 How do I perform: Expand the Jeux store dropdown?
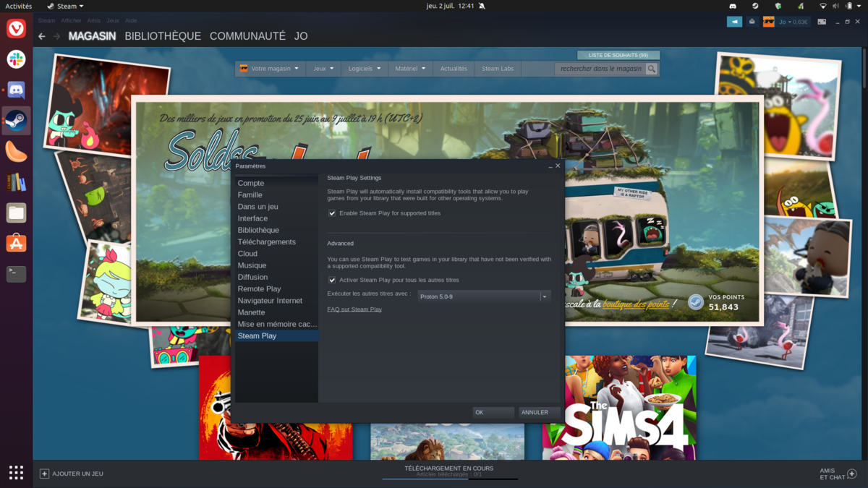(x=323, y=69)
